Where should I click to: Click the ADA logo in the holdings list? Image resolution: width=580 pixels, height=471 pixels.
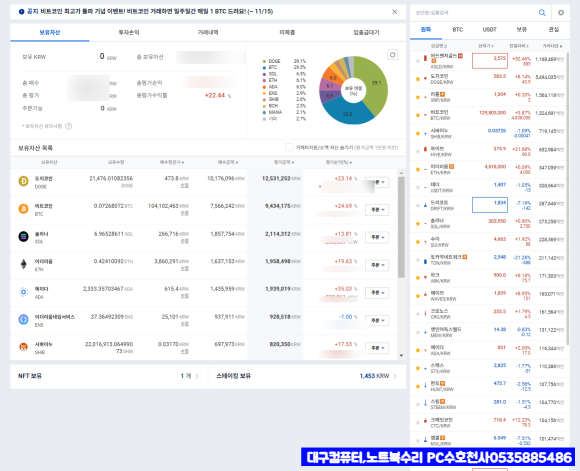23,292
